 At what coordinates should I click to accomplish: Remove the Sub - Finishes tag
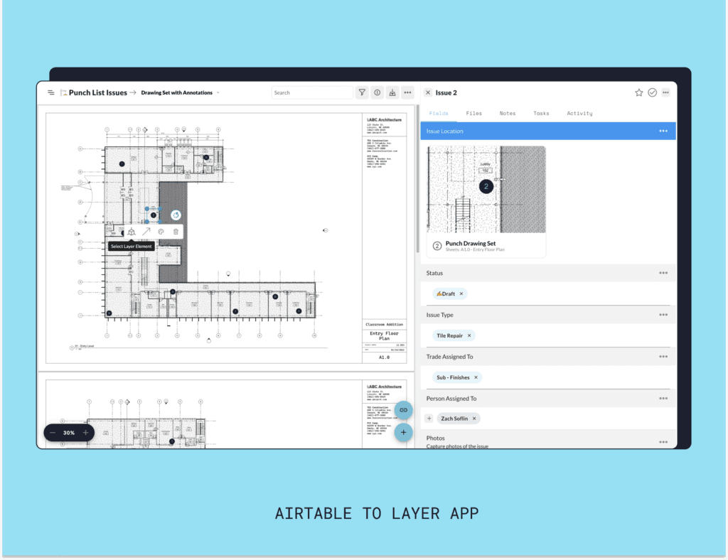point(476,377)
